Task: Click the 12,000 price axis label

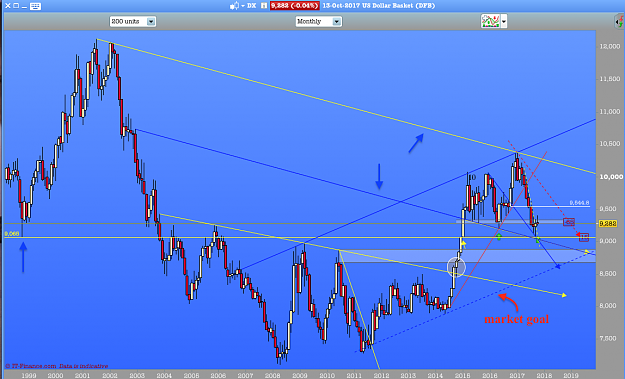Action: click(609, 47)
